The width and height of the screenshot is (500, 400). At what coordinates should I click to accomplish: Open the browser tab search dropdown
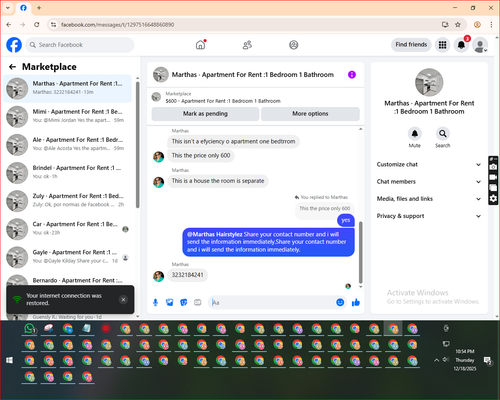[x=8, y=8]
